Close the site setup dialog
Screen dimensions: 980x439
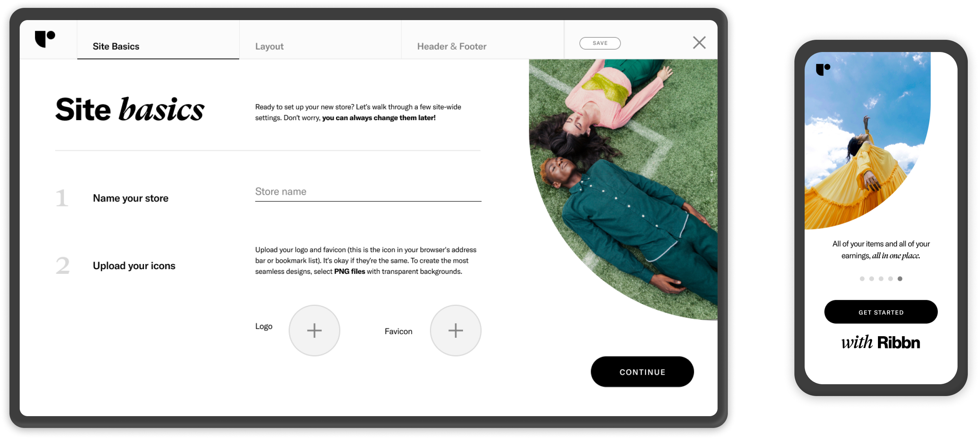[x=699, y=43]
